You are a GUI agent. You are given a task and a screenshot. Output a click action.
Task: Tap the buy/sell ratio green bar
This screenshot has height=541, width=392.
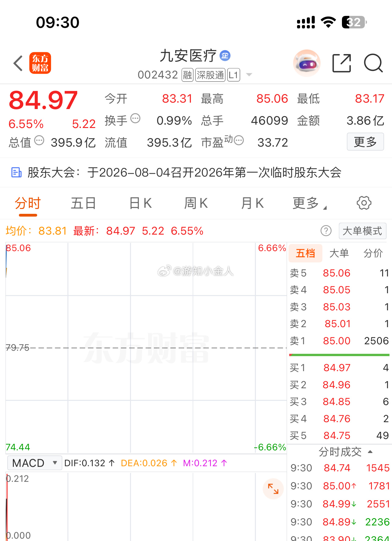tap(339, 355)
